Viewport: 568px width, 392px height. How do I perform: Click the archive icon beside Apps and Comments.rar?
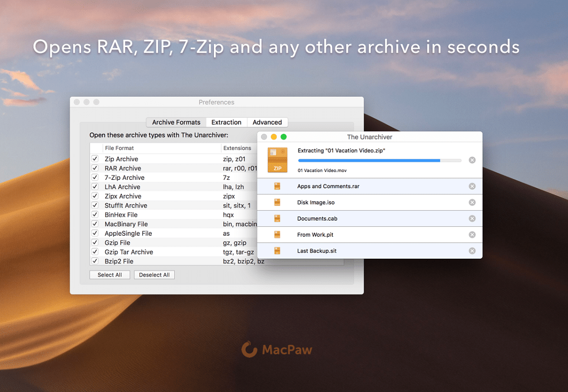[277, 186]
